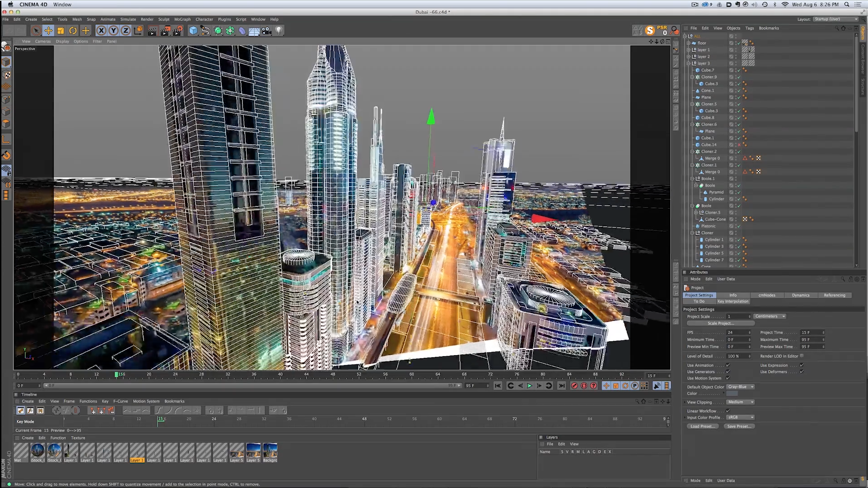This screenshot has width=868, height=488.
Task: Toggle the Linear Workflow checkbox
Action: click(728, 411)
